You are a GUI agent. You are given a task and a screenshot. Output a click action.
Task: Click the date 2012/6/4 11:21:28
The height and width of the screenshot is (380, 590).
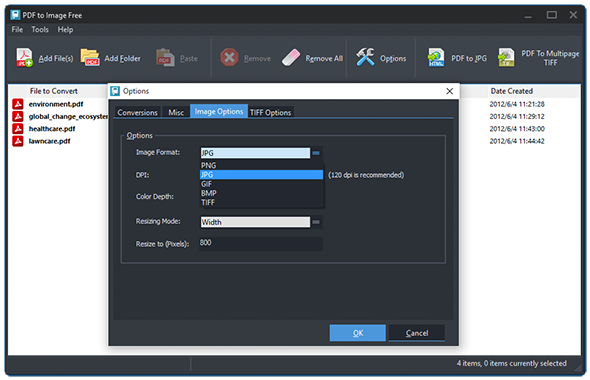[517, 104]
